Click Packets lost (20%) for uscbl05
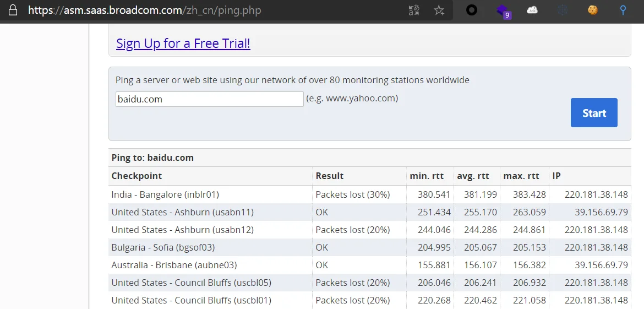The width and height of the screenshot is (644, 309). pyautogui.click(x=353, y=283)
